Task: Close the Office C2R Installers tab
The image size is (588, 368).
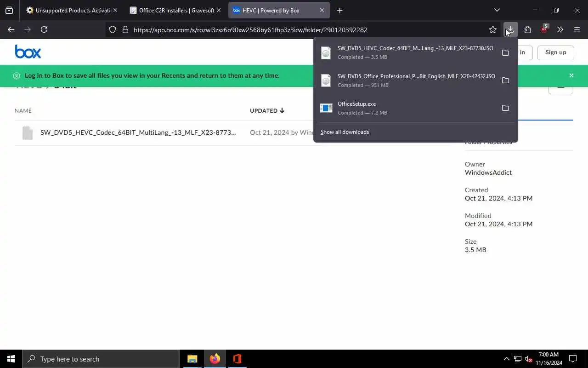Action: (218, 10)
